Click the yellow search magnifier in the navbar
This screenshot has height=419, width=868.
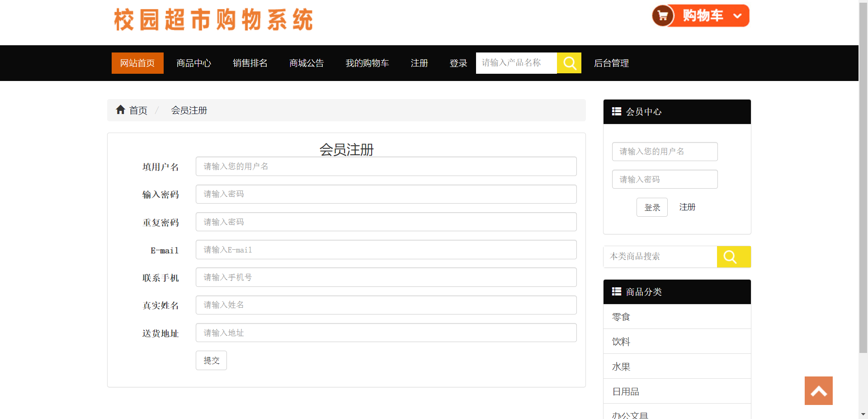click(x=569, y=63)
